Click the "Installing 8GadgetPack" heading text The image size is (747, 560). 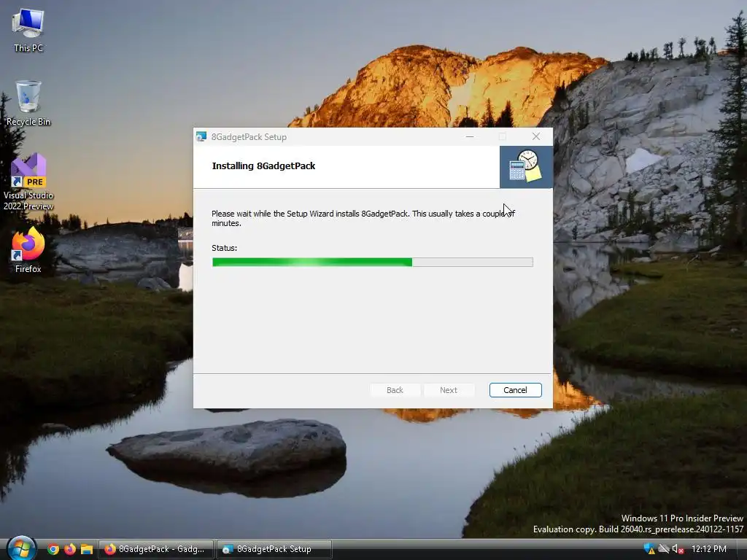263,166
